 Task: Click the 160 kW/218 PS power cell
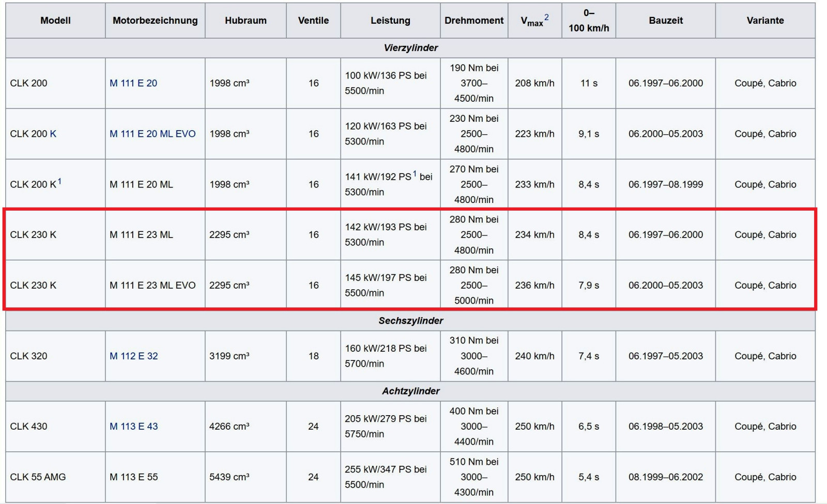tap(390, 356)
